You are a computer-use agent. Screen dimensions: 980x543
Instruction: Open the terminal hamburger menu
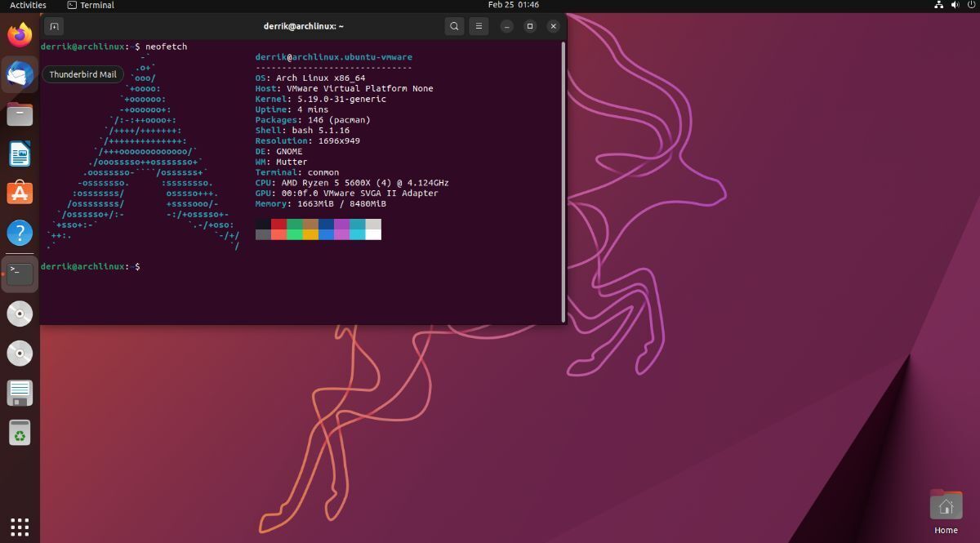(x=479, y=26)
